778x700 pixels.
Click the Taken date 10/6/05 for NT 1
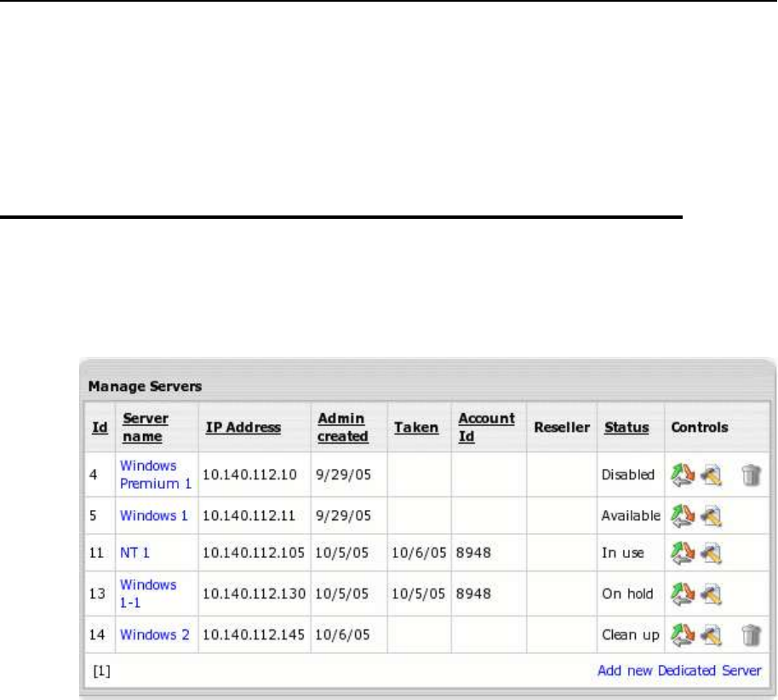pyautogui.click(x=419, y=553)
